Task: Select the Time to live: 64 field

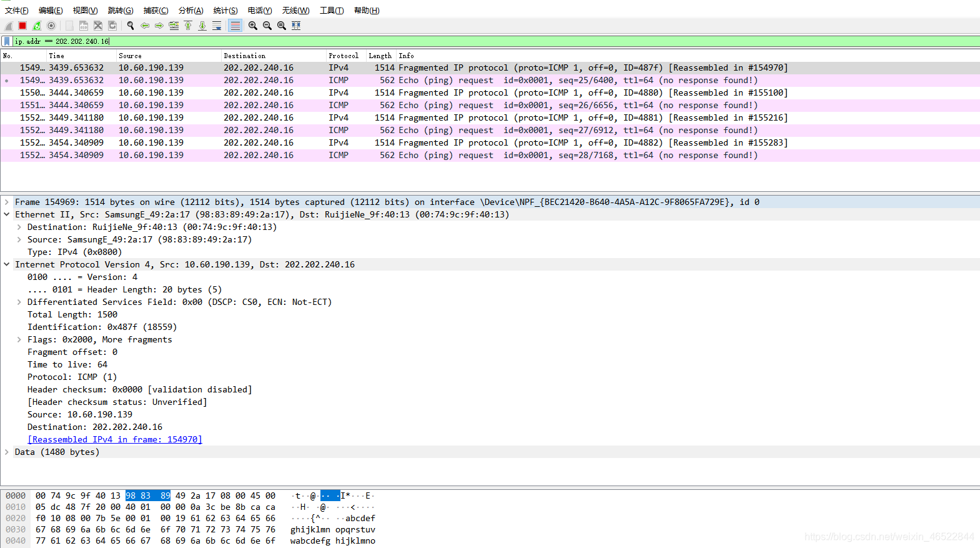Action: click(x=67, y=364)
